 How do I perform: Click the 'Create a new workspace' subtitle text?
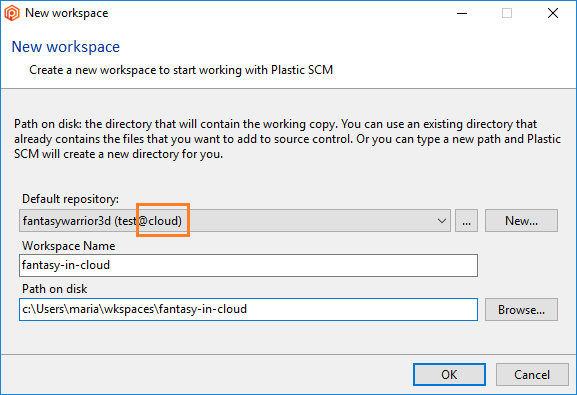click(x=181, y=70)
